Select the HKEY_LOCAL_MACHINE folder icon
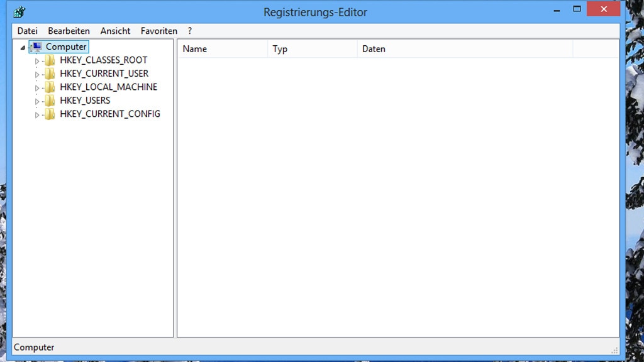Viewport: 644px width, 362px height. tap(50, 87)
